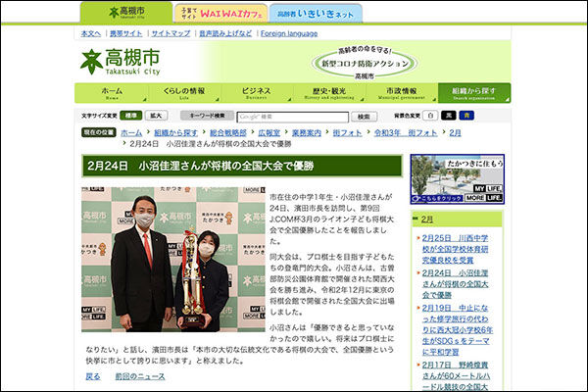The image size is (588, 392).
Task: Click the 戻る link below the article
Action: (x=93, y=376)
